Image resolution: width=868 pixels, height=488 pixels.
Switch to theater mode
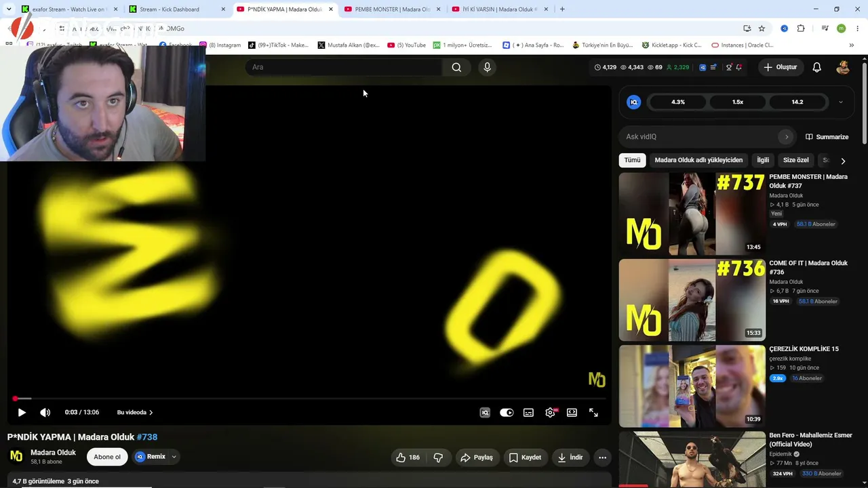coord(572,412)
